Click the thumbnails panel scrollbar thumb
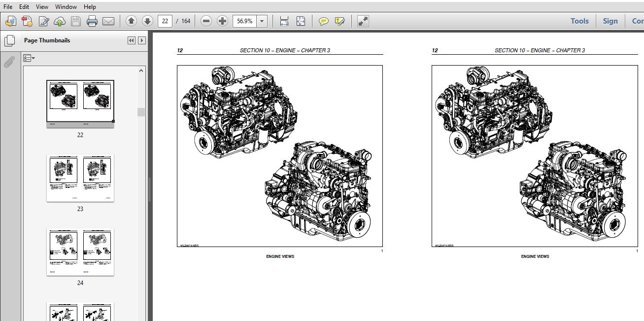644x321 pixels. point(141,112)
